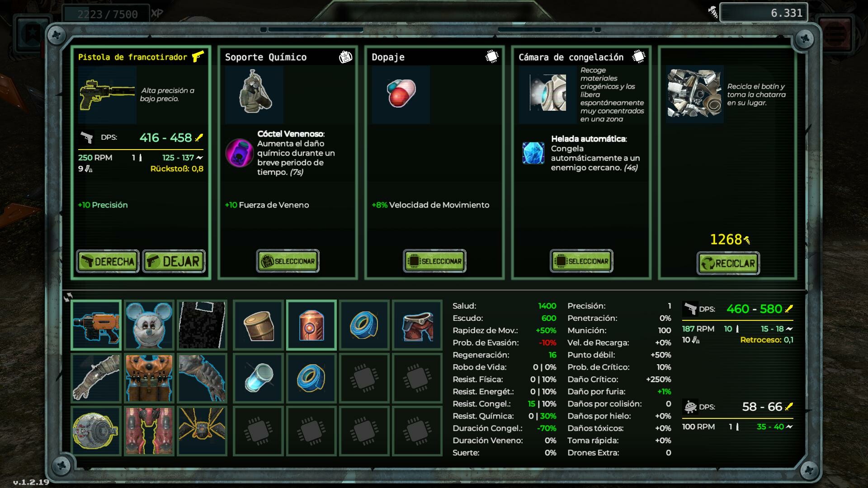
Task: Click the red pants implant slot
Action: click(x=417, y=325)
